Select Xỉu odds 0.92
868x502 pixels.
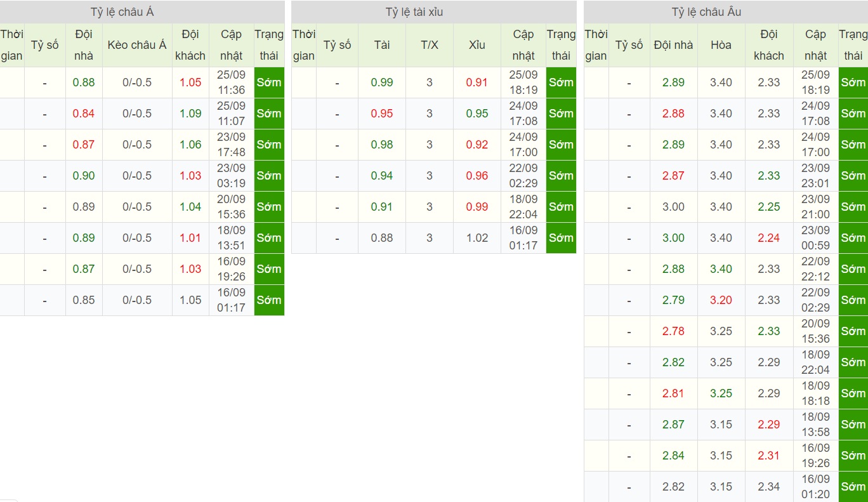pyautogui.click(x=477, y=145)
